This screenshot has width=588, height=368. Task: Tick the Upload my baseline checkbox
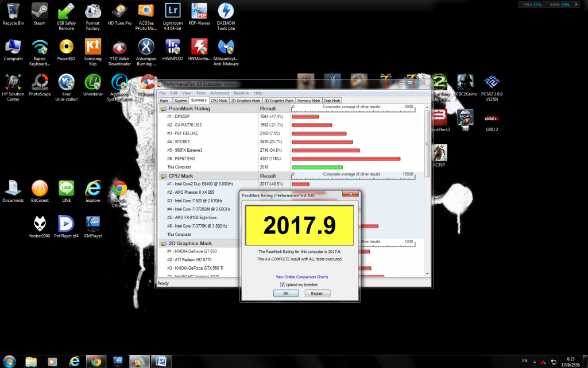(x=283, y=285)
